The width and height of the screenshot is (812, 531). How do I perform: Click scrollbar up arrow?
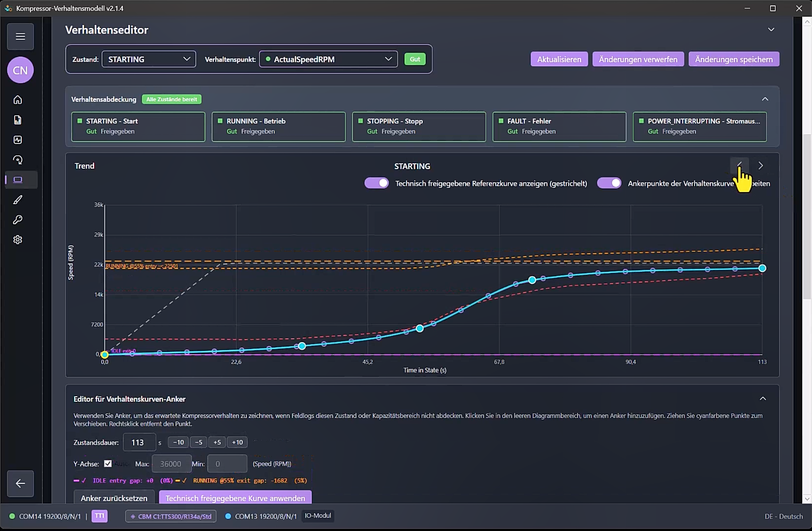pyautogui.click(x=807, y=22)
